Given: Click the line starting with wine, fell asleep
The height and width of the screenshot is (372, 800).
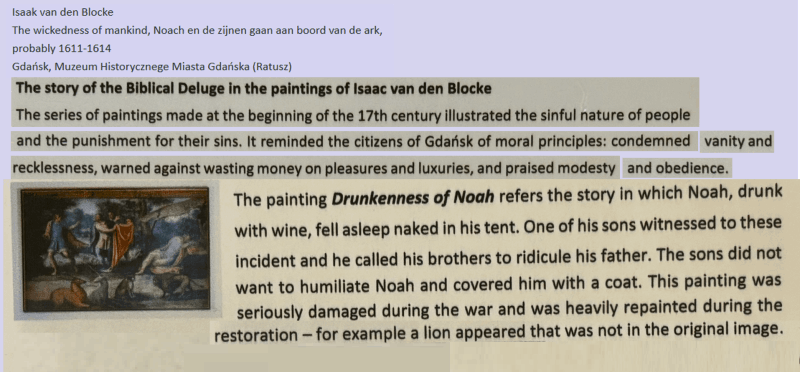Looking at the screenshot, I should [x=508, y=227].
